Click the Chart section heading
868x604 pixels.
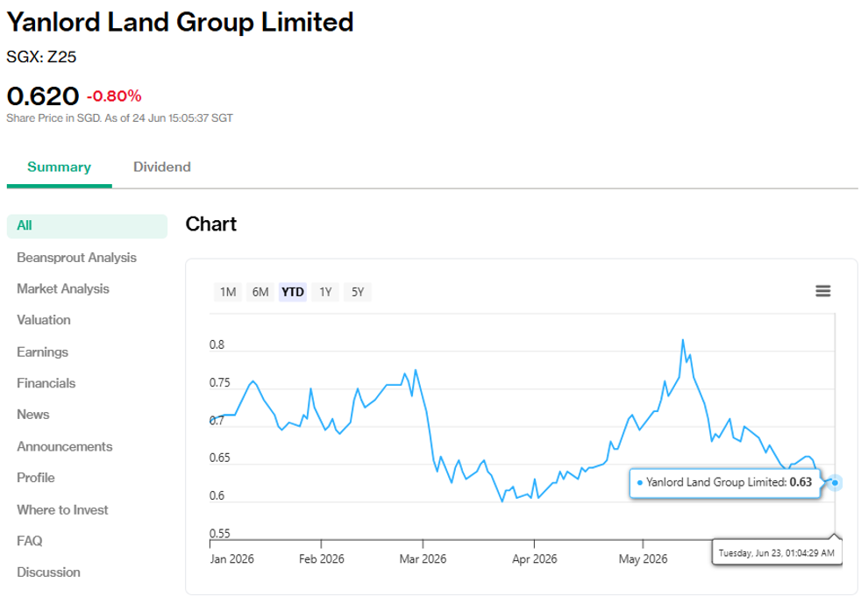pos(211,224)
